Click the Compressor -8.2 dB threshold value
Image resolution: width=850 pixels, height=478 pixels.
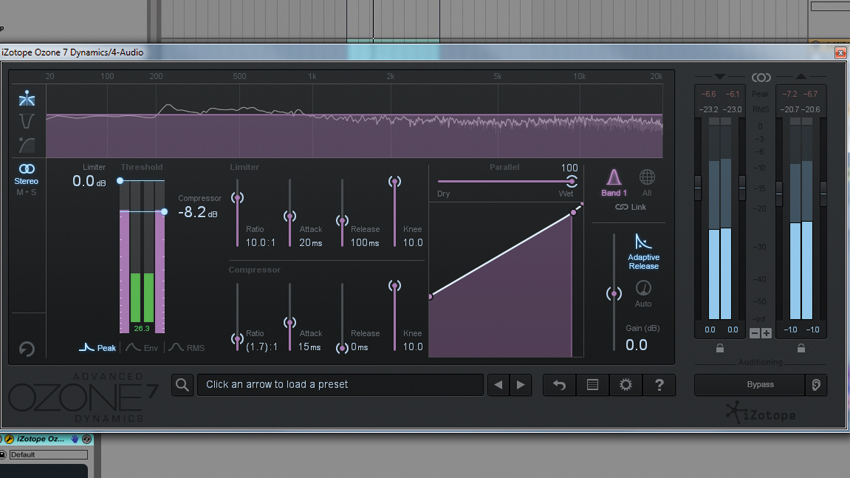coord(198,212)
